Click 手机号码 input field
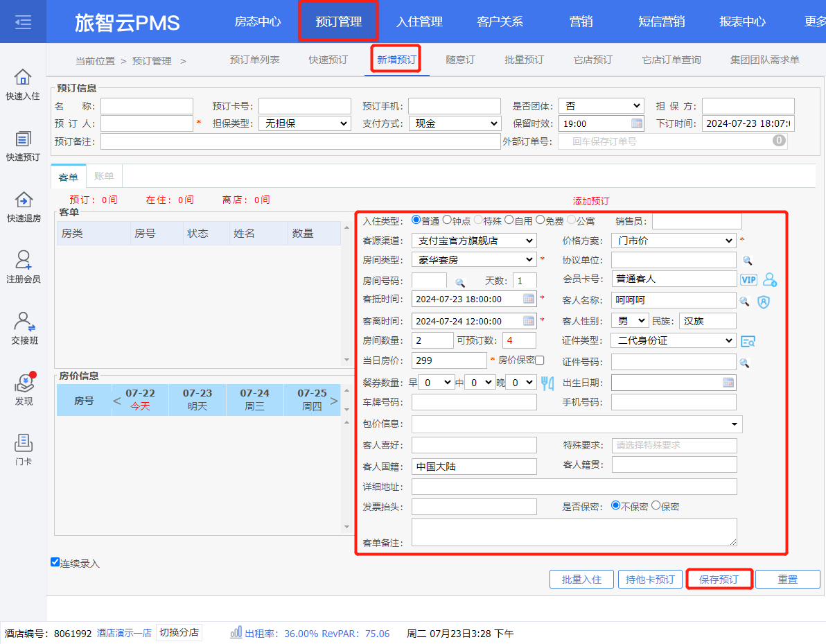 point(674,402)
